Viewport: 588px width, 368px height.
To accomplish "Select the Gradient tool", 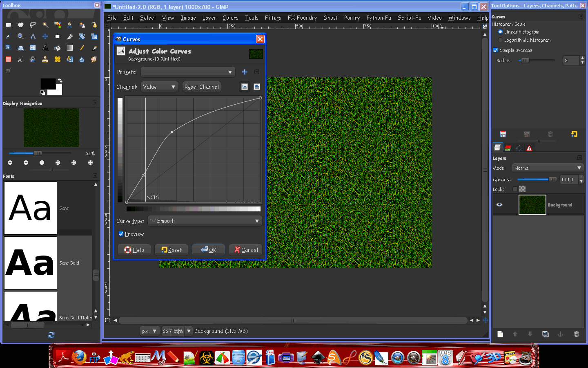I will tap(69, 48).
